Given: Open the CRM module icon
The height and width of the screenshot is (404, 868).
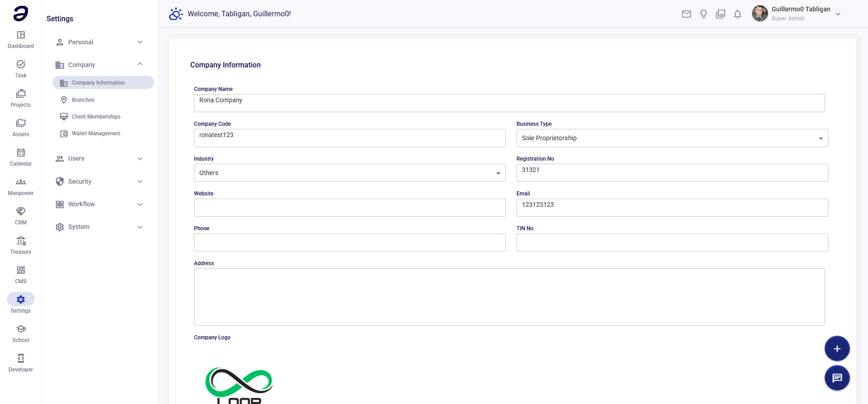Looking at the screenshot, I should (x=21, y=211).
